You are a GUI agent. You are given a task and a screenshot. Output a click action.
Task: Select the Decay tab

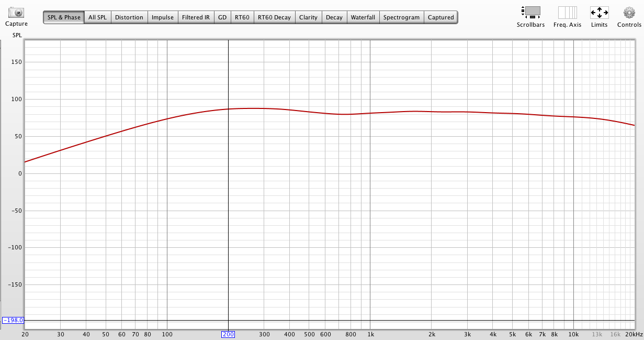coord(334,17)
